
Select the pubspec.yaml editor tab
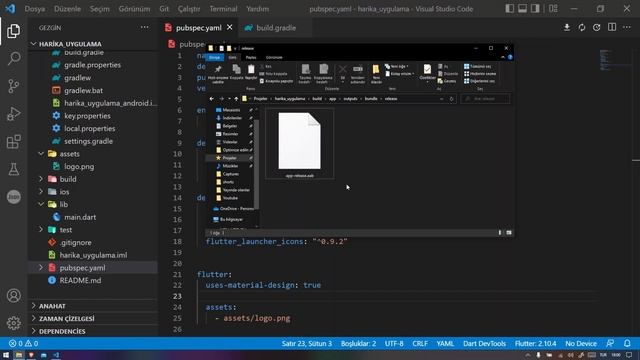pyautogui.click(x=198, y=28)
